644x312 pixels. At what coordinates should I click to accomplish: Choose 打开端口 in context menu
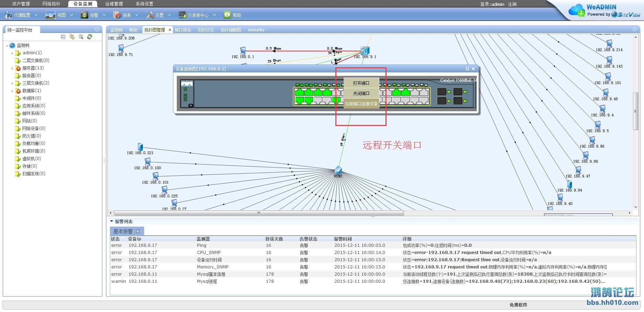click(361, 83)
